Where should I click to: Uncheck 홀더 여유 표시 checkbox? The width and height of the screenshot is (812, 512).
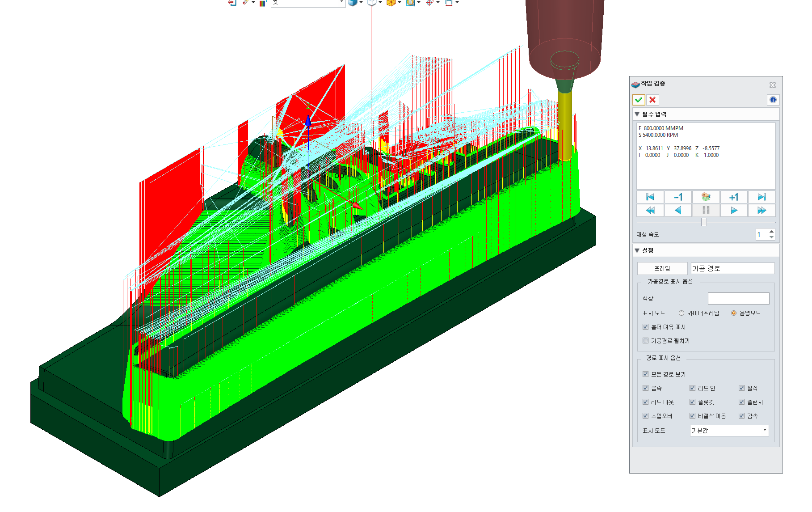[645, 327]
